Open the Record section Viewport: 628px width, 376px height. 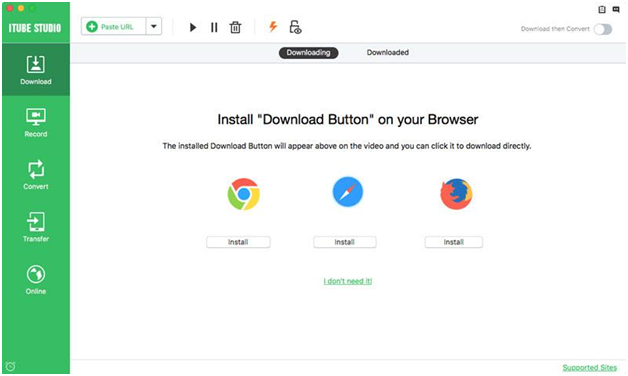tap(36, 123)
